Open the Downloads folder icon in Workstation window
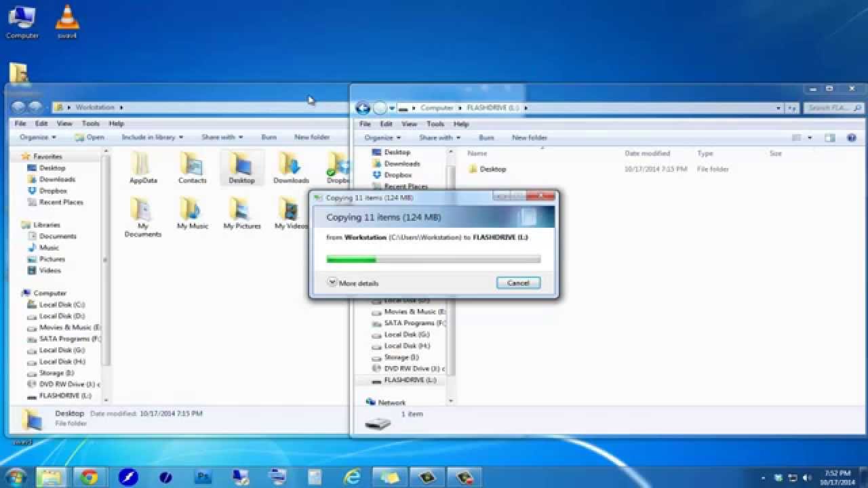 point(291,167)
